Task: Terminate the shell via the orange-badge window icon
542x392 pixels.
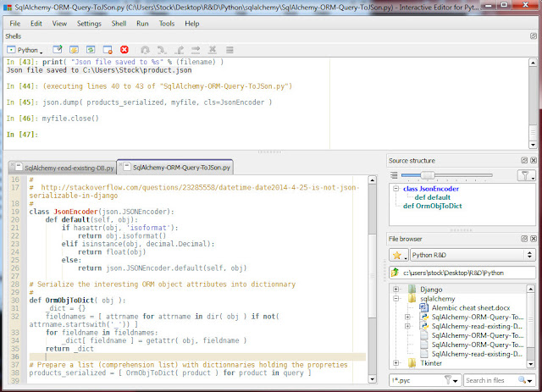Action: tap(108, 50)
